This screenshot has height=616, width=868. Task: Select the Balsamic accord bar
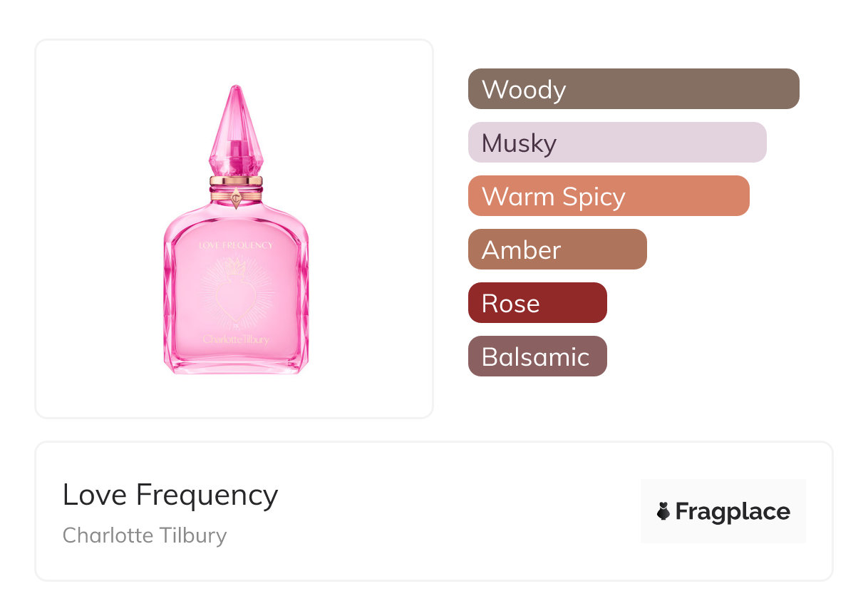click(537, 356)
